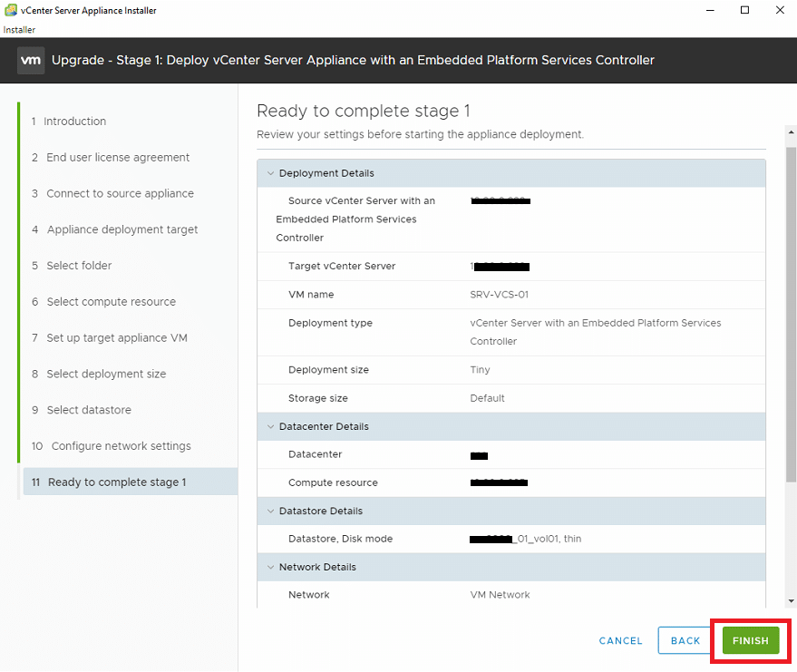Image resolution: width=797 pixels, height=672 pixels.
Task: Click the FINISH button
Action: (x=750, y=640)
